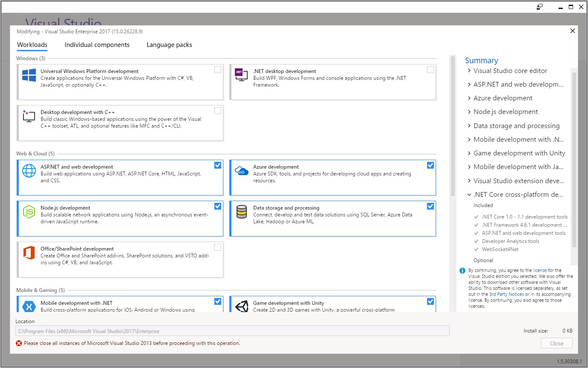Expand Node.js development summary item
The image size is (588, 368).
[469, 112]
